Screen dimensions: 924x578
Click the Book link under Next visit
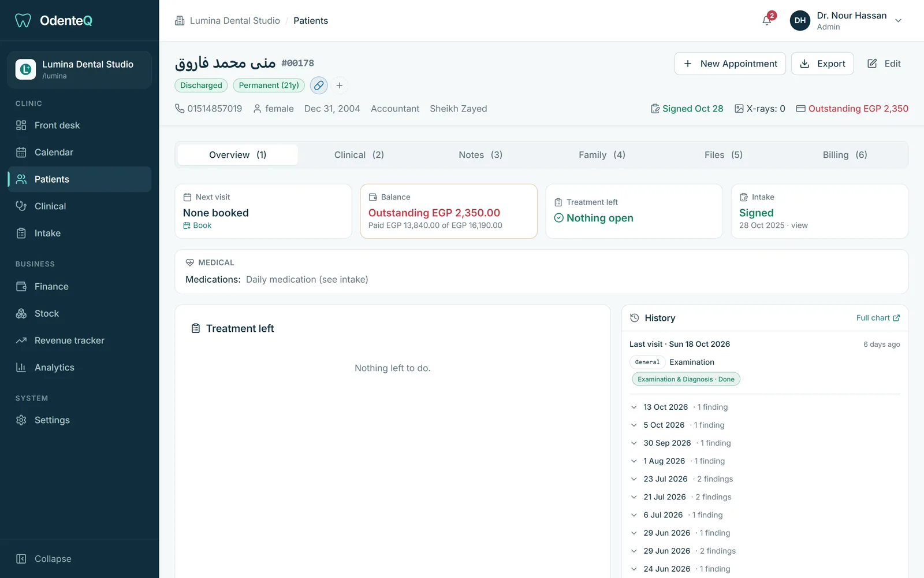(198, 225)
